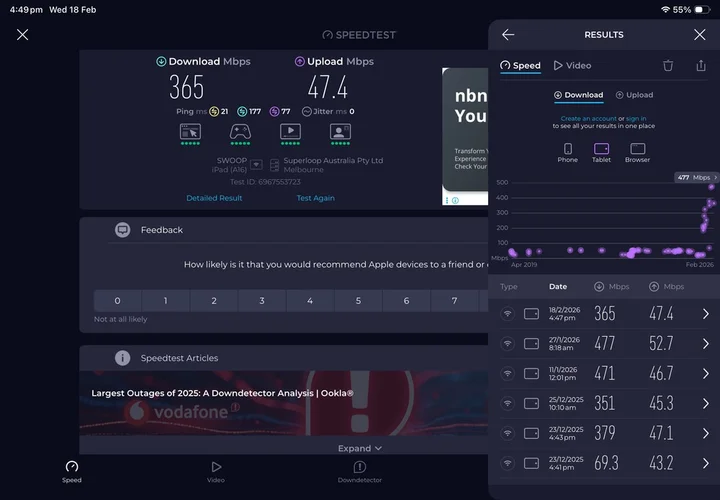
Task: Tap the share icon in Results header
Action: pos(700,66)
